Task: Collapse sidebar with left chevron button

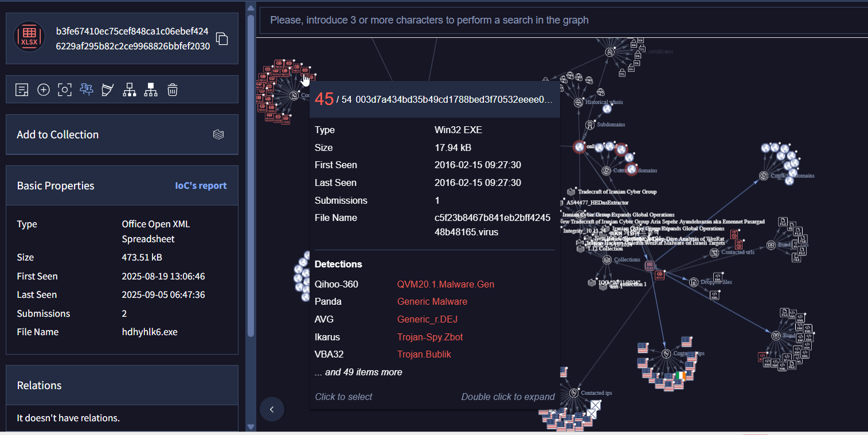Action: (272, 409)
